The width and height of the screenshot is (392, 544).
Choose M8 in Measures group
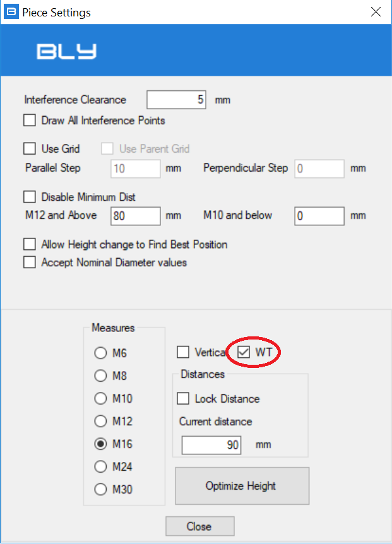tap(100, 375)
